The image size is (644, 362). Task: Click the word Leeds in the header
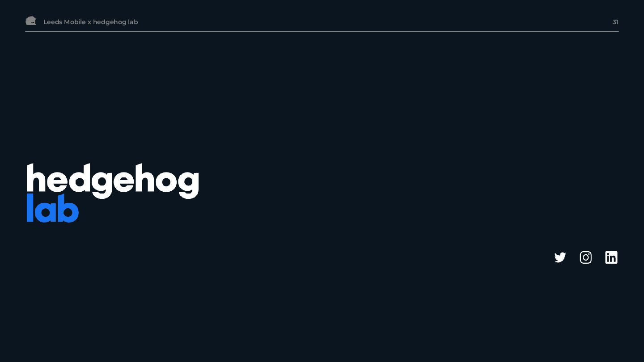[53, 22]
